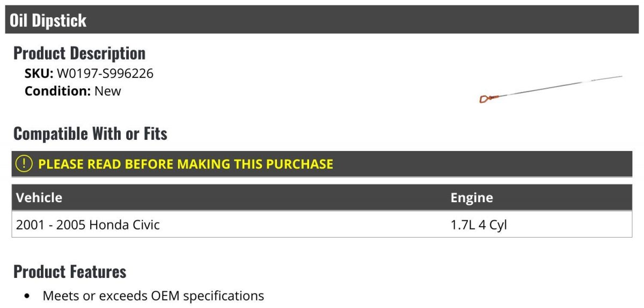Image resolution: width=644 pixels, height=308 pixels.
Task: Click the Condition label
Action: 57,91
